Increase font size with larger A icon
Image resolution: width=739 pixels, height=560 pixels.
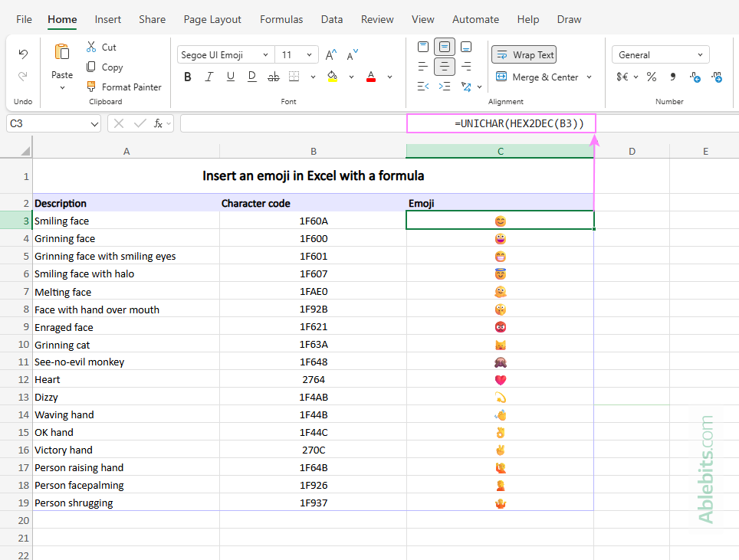(330, 55)
